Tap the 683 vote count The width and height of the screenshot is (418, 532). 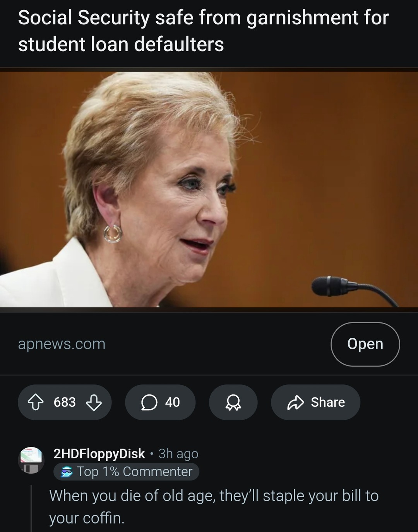[x=65, y=402]
